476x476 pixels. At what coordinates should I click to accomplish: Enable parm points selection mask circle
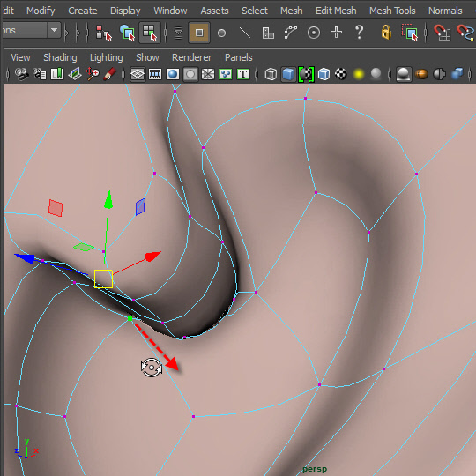[221, 33]
